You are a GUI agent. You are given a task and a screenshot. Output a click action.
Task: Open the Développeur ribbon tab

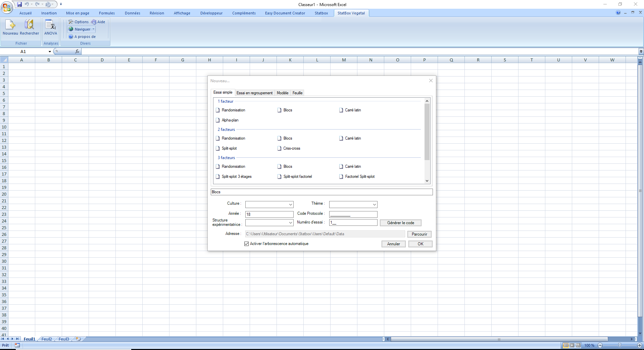pos(211,13)
